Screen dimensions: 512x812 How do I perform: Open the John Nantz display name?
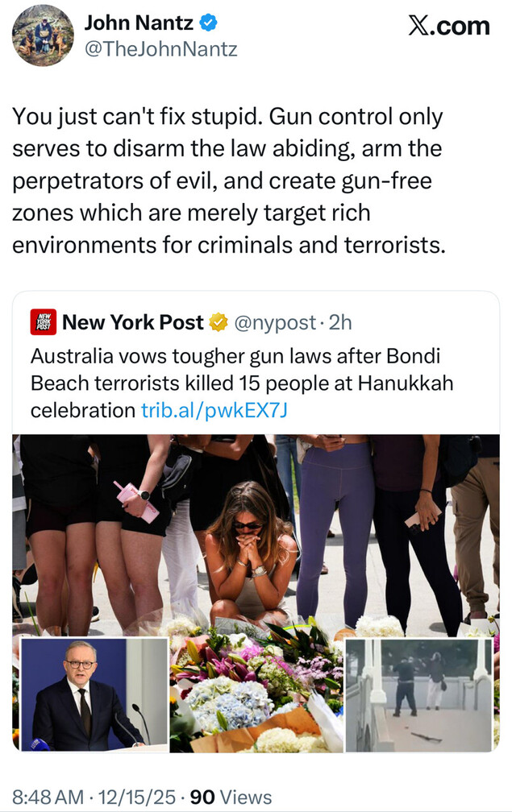pyautogui.click(x=139, y=23)
